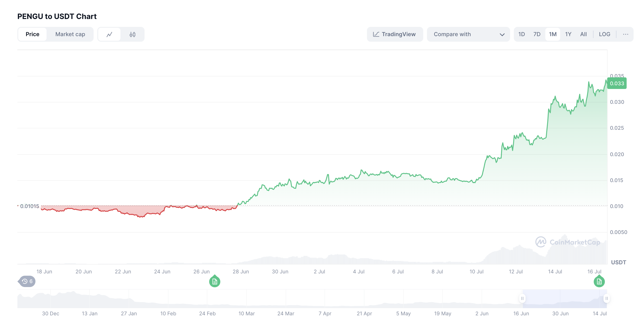Image resolution: width=644 pixels, height=335 pixels.
Task: Open the three-dot more options menu
Action: (x=625, y=34)
